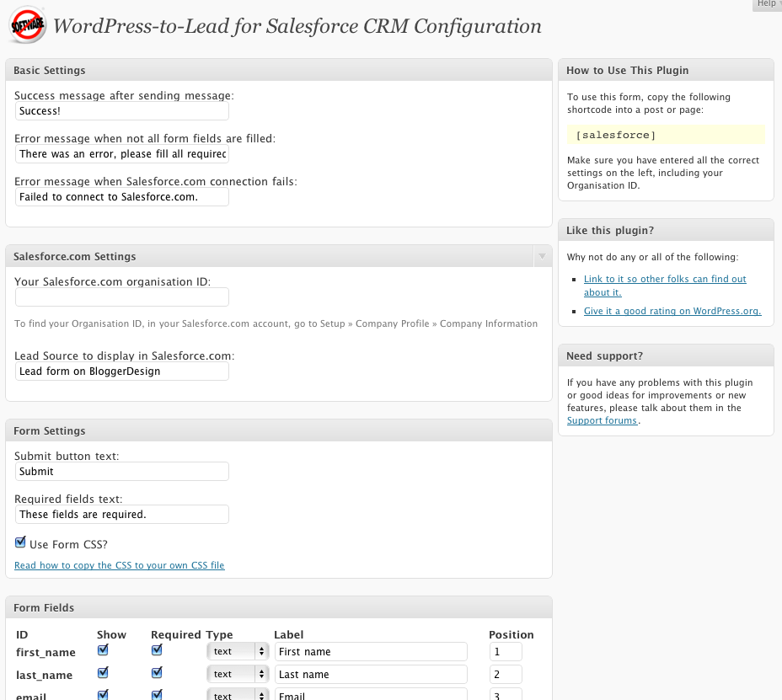782x700 pixels.
Task: Click the plugin's SOFTWARE logo icon
Action: coord(24,25)
